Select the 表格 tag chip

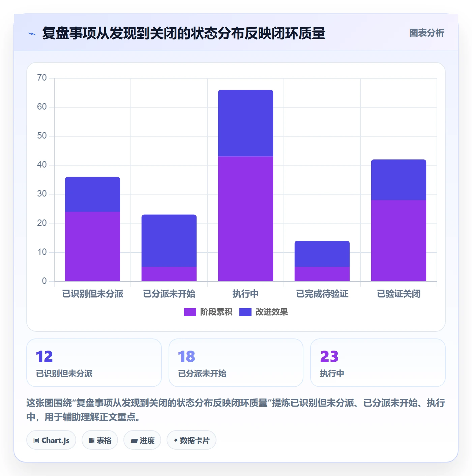(100, 440)
